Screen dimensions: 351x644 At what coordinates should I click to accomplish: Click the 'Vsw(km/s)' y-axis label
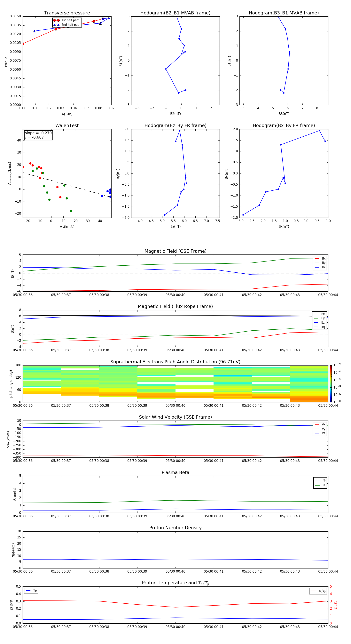(x=8, y=439)
